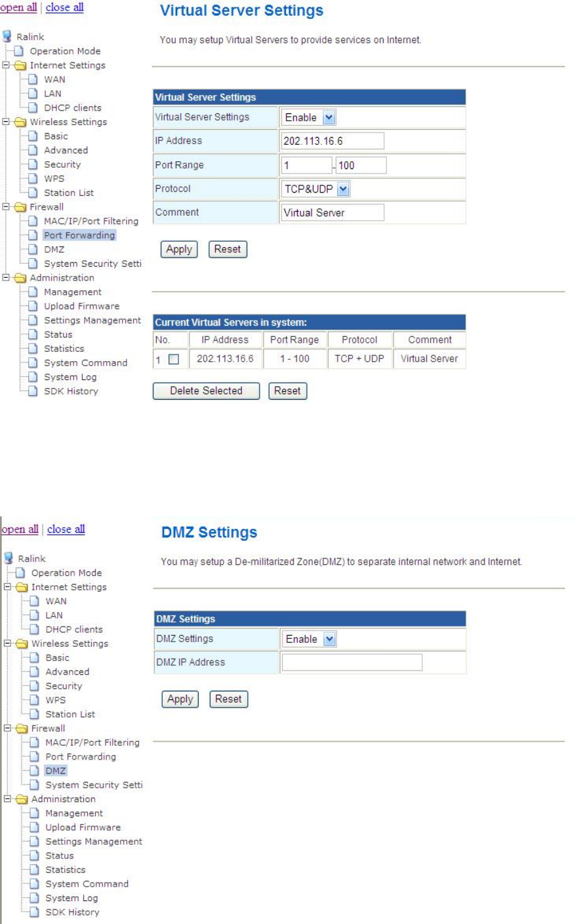Collapse Wireless Settings folder in top tree

pyautogui.click(x=6, y=122)
